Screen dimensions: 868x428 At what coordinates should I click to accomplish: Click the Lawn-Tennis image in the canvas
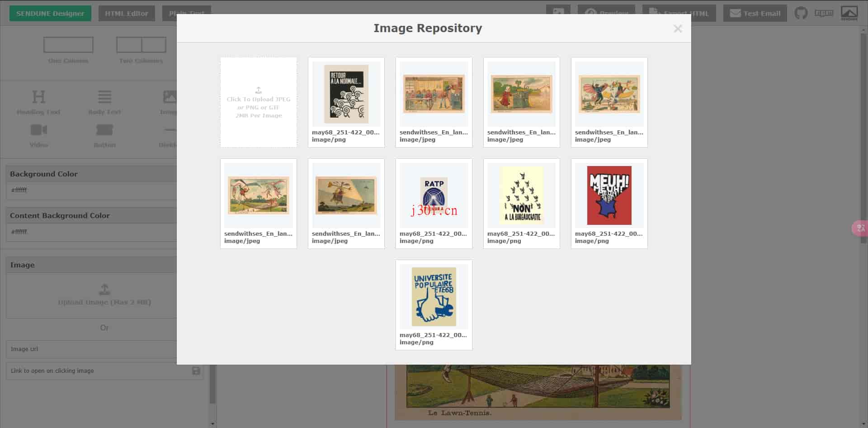click(538, 392)
